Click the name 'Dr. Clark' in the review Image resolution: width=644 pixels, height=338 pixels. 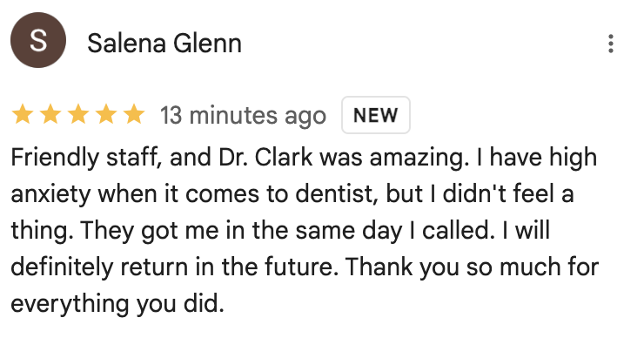point(265,158)
